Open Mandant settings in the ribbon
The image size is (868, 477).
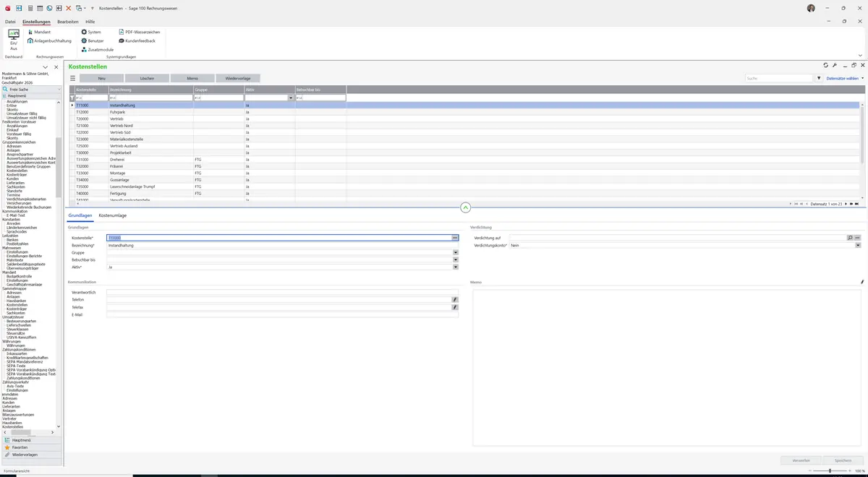tap(38, 32)
